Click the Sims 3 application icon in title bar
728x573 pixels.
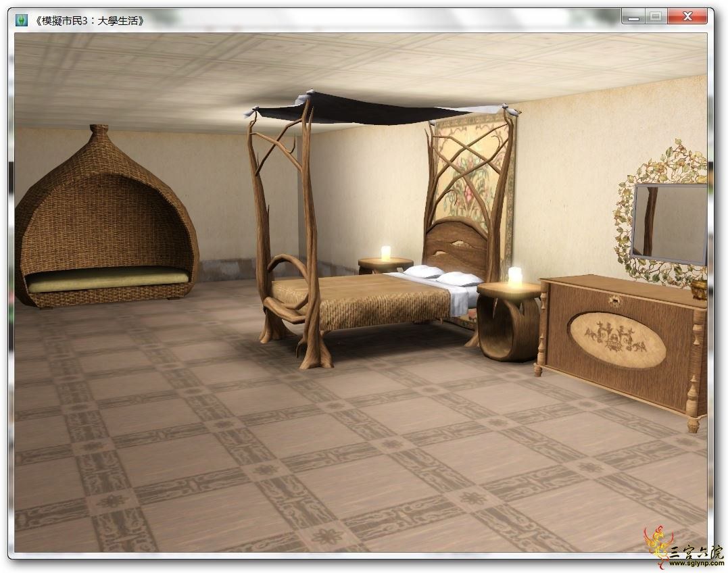(x=22, y=20)
